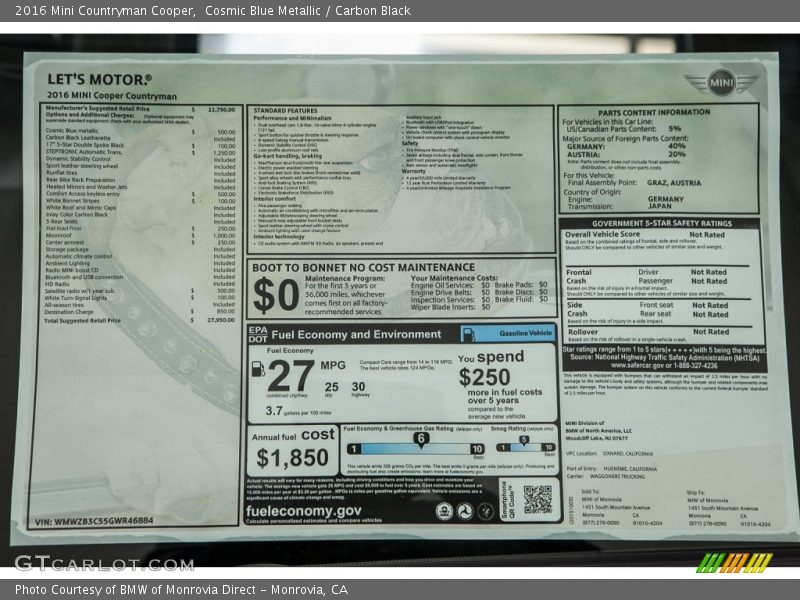Click the smartphone QR code
Screen dimensions: 800x600
[x=537, y=499]
